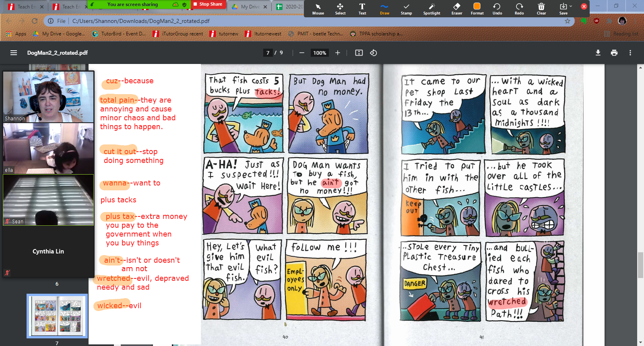
Task: Turn on the Spotlight tool
Action: click(x=431, y=9)
